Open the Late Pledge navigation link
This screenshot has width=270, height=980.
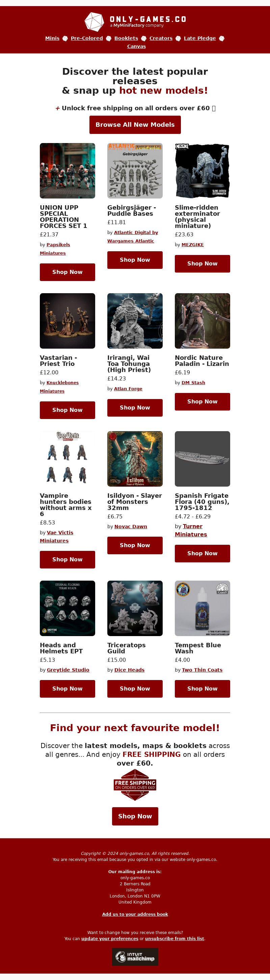point(200,38)
